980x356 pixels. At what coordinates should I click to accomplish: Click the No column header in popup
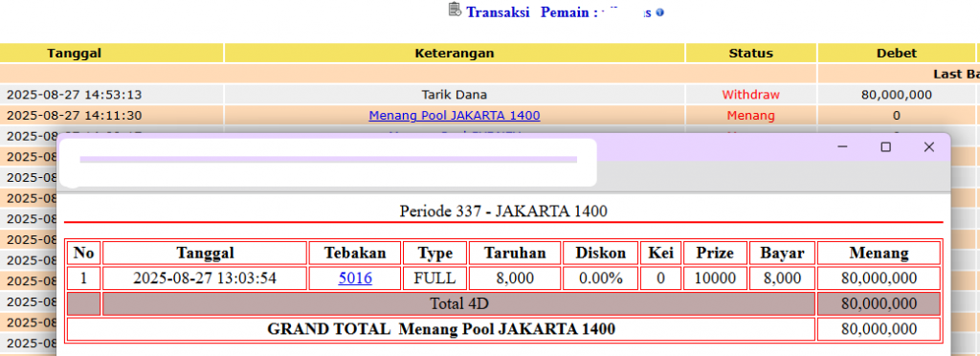click(x=84, y=253)
